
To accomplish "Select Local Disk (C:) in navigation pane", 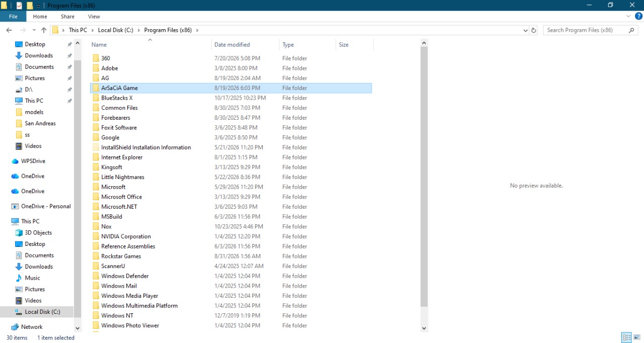I will coord(42,312).
